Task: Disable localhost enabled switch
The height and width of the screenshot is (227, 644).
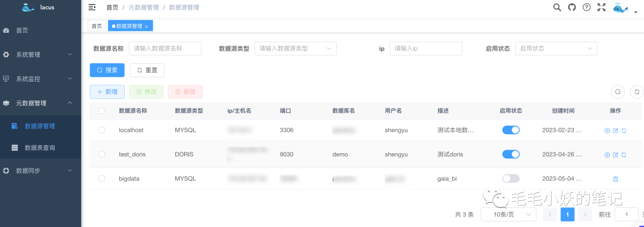Action: [511, 130]
